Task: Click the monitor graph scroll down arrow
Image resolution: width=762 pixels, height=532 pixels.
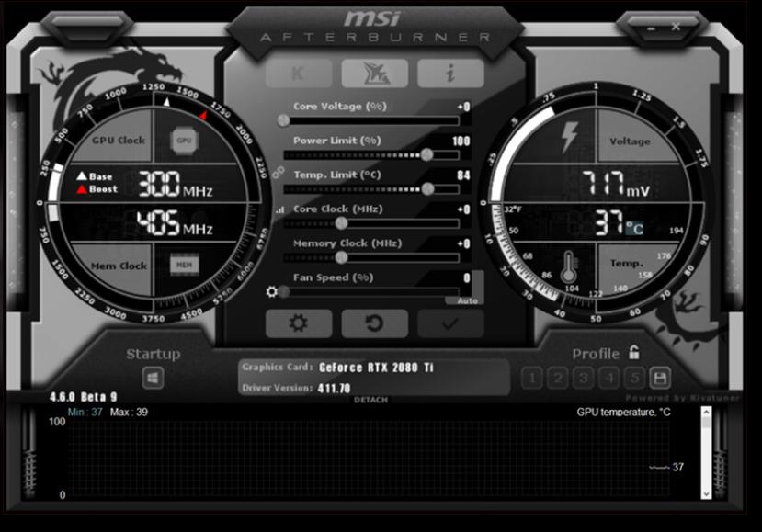Action: [706, 494]
